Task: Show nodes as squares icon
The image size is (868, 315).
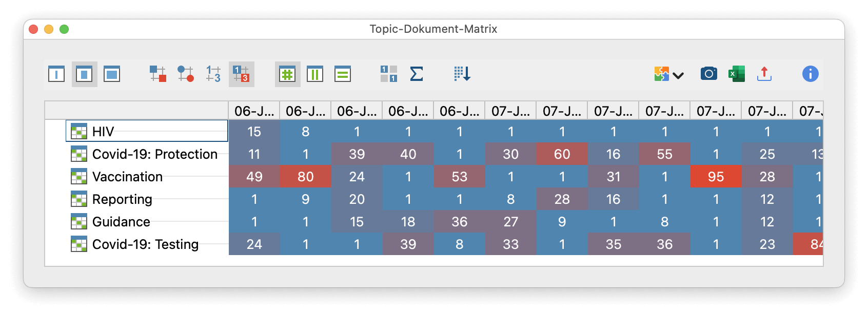Action: point(157,74)
